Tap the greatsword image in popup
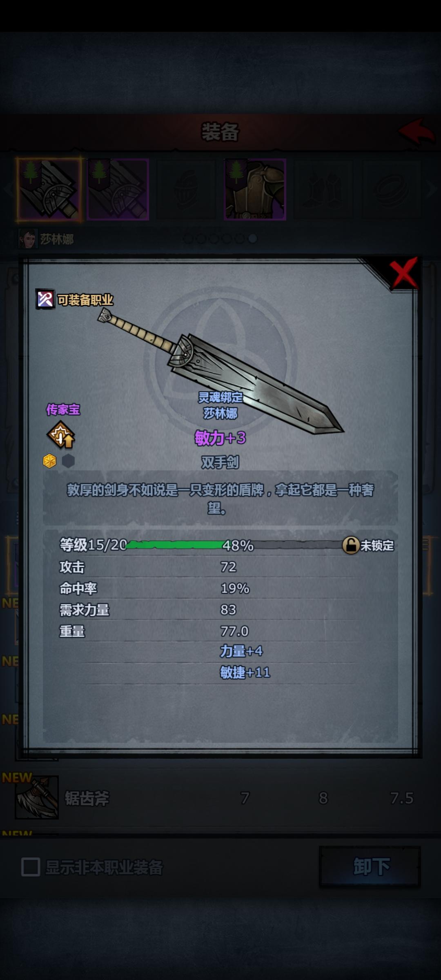 [220, 371]
